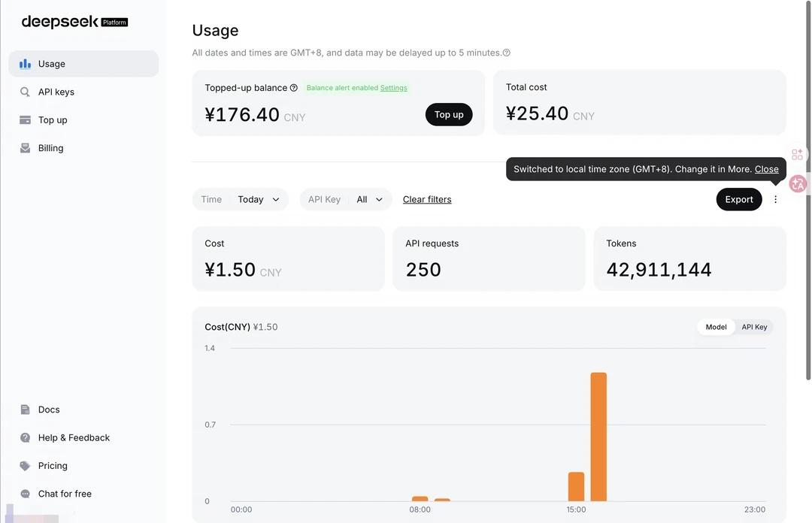Click the Cost(CNY) chart title
The image size is (812, 523).
[227, 327]
